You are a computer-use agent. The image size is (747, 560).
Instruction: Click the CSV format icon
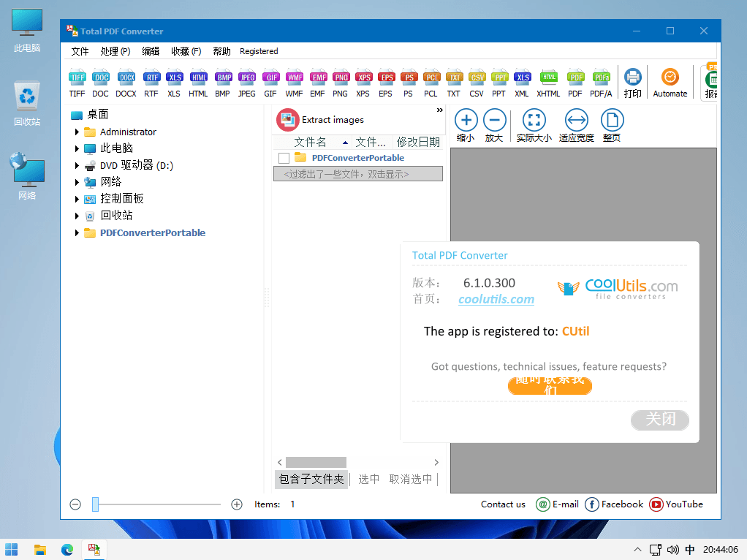click(477, 83)
